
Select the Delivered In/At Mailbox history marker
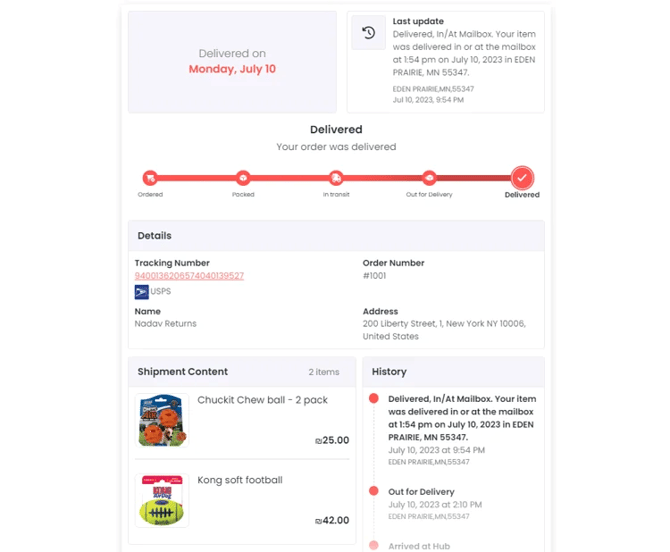click(x=374, y=399)
